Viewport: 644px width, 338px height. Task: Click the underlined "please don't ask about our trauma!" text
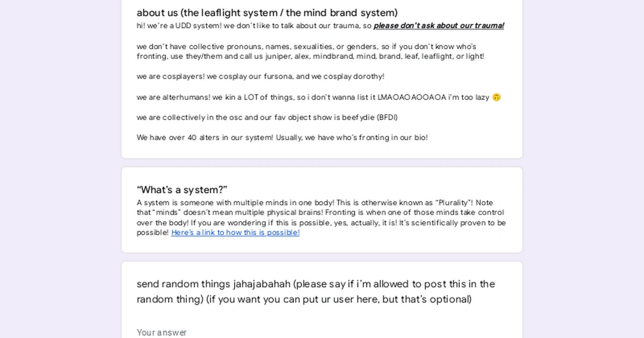[439, 26]
